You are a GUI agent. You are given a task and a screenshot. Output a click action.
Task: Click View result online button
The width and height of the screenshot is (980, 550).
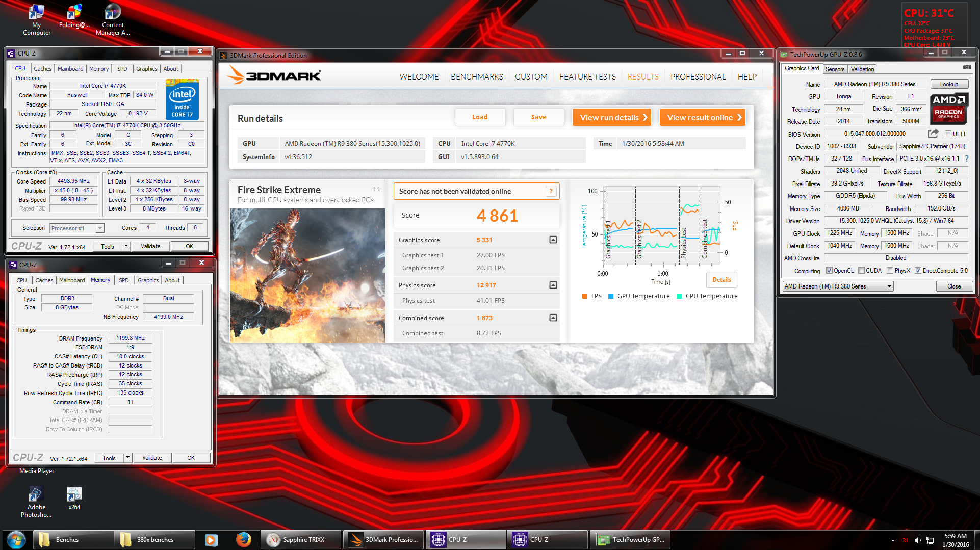coord(703,117)
